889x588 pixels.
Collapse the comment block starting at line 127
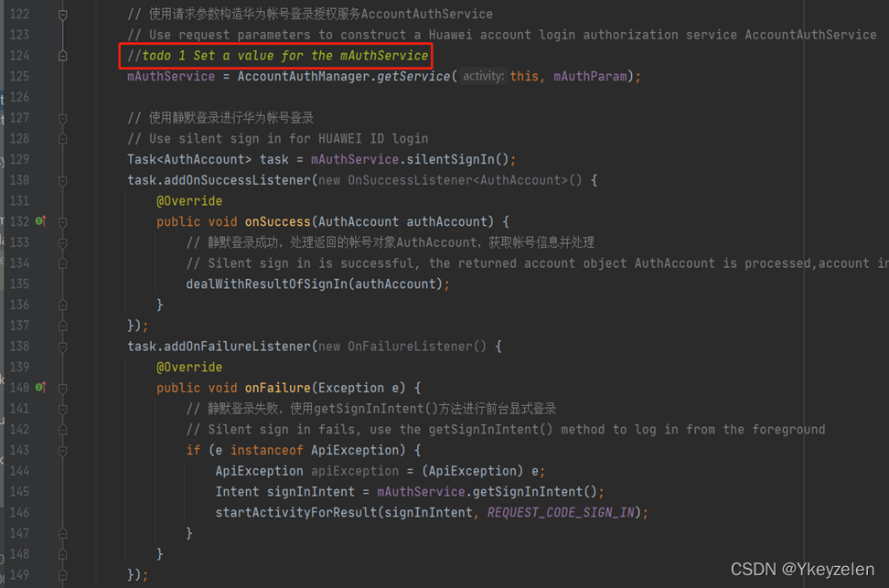(x=63, y=118)
